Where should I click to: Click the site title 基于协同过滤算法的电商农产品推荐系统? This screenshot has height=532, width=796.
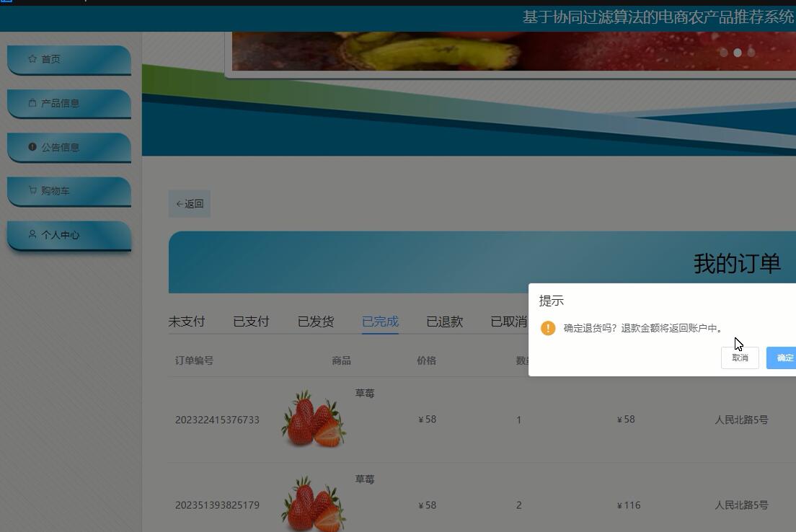coord(658,17)
